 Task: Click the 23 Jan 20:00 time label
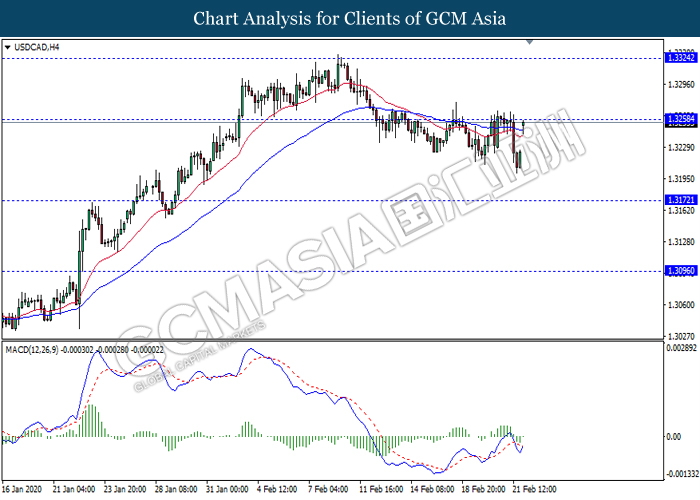(x=125, y=489)
